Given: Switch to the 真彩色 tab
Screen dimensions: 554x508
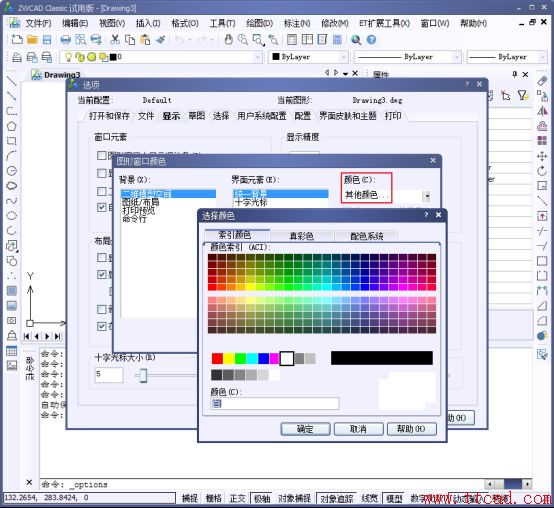Looking at the screenshot, I should (301, 236).
